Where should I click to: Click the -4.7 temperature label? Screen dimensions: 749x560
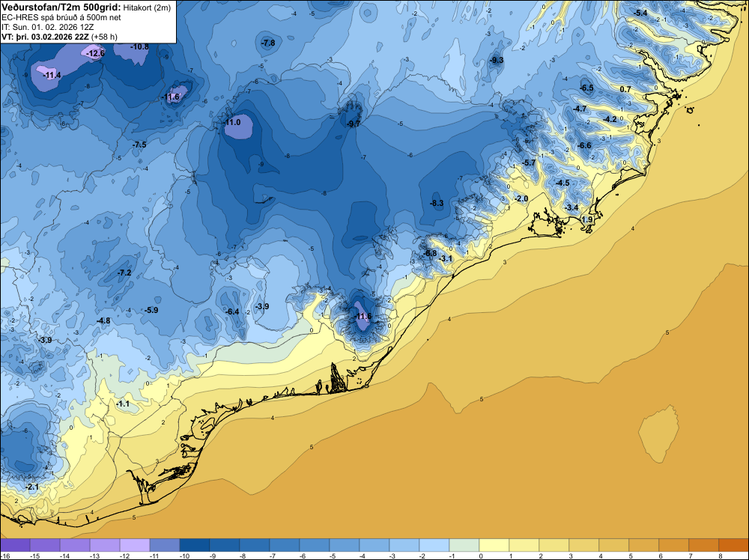point(580,109)
